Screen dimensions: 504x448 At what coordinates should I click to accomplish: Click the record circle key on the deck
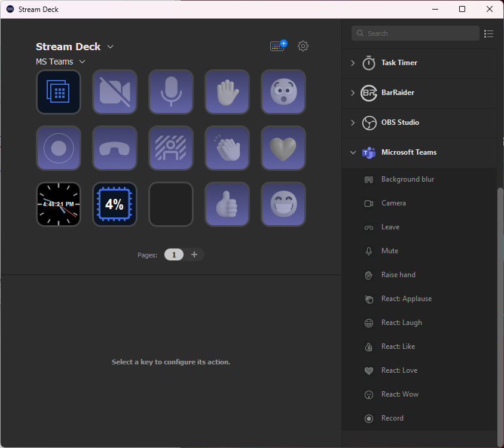pyautogui.click(x=59, y=148)
